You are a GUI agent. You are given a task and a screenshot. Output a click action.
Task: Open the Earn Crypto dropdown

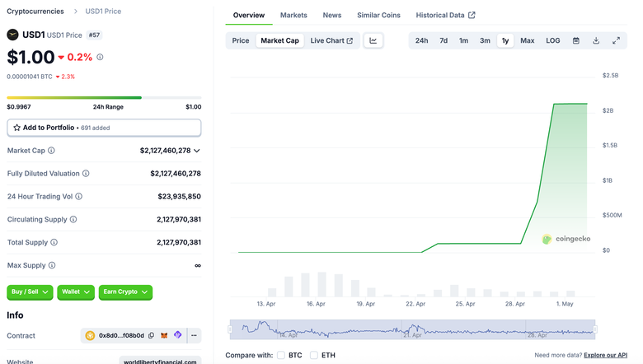[125, 292]
